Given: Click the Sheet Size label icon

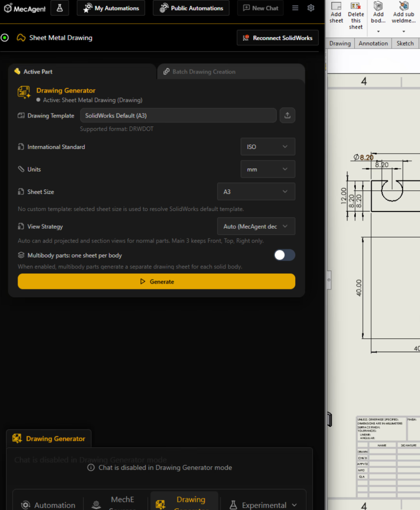Looking at the screenshot, I should 21,192.
